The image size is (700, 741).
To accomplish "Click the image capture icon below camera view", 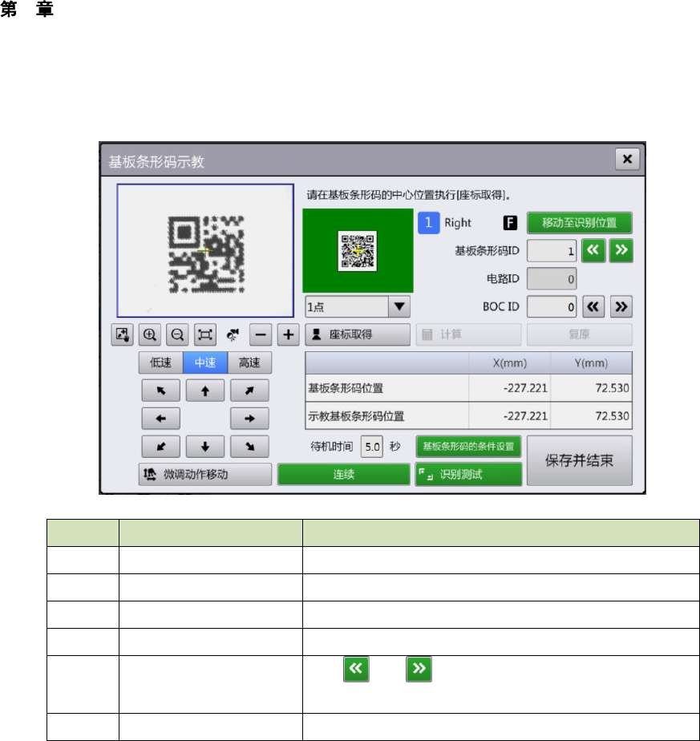I will 122,334.
